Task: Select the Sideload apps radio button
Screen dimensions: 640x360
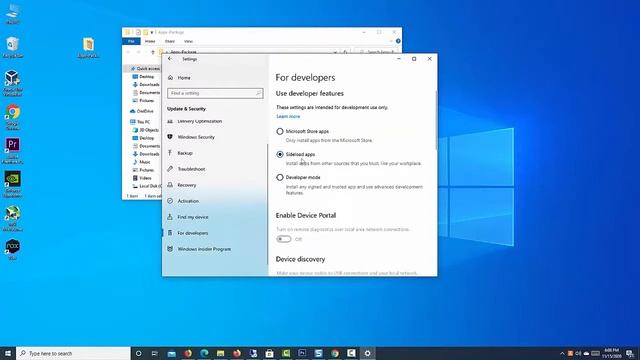Action: (280, 154)
